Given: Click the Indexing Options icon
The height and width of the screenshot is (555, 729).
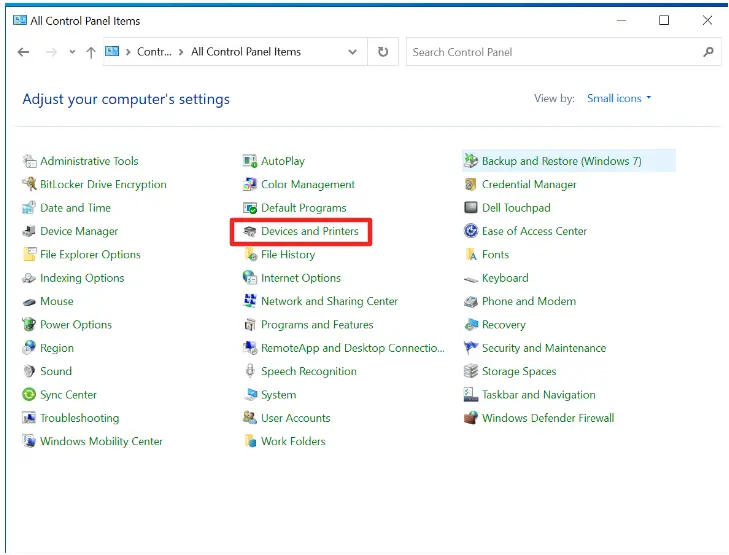Looking at the screenshot, I should point(29,278).
